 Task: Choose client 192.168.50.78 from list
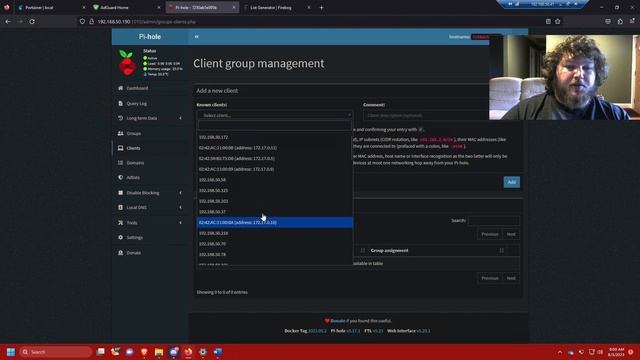coord(275,254)
